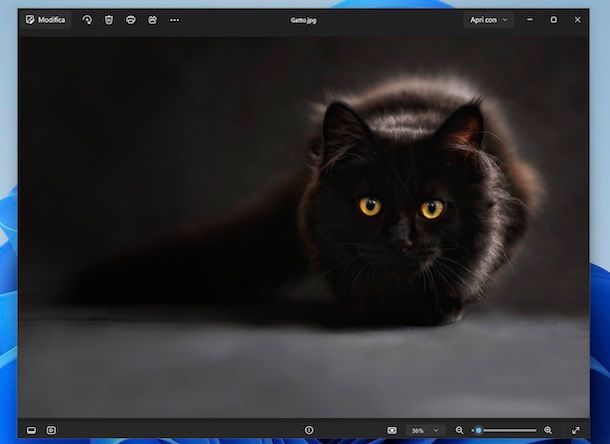Viewport: 610px width, 444px height.
Task: Open the video creation icon
Action: pos(152,20)
